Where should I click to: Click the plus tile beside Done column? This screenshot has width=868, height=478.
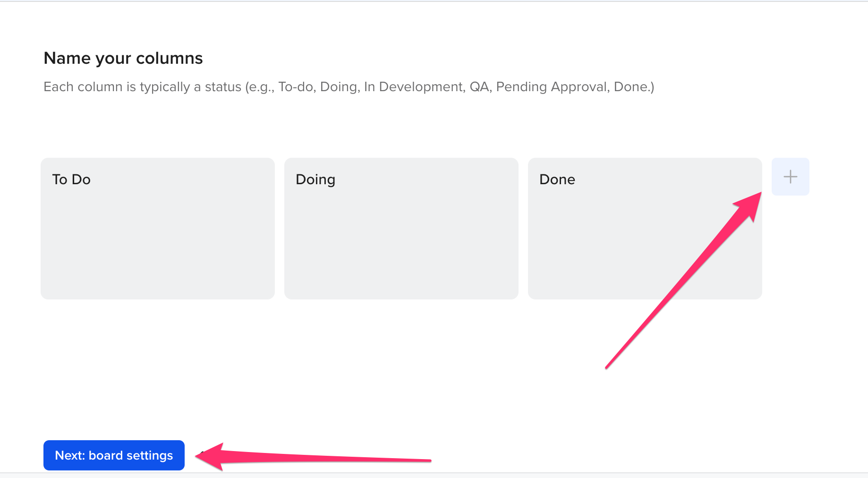point(790,177)
